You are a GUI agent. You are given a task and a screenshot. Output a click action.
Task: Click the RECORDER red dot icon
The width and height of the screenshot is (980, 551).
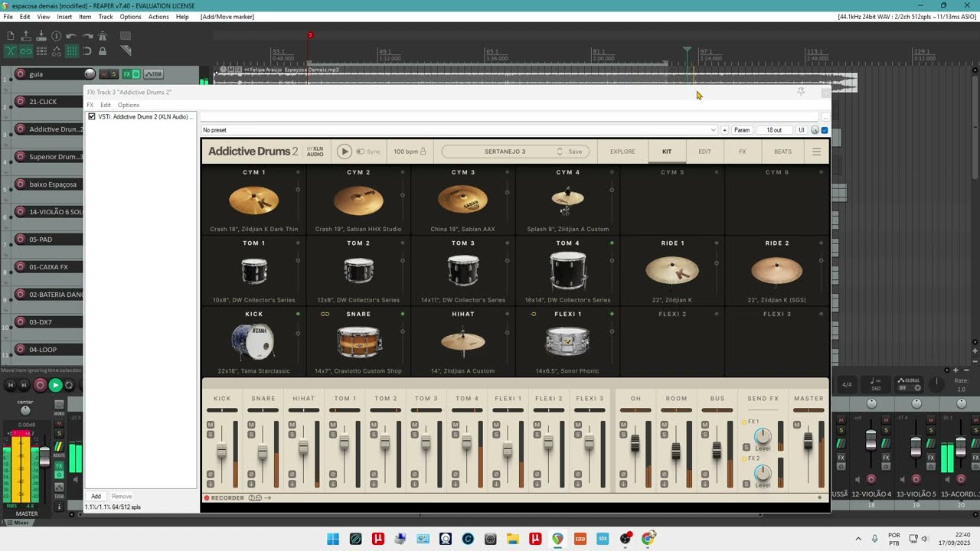pyautogui.click(x=207, y=498)
